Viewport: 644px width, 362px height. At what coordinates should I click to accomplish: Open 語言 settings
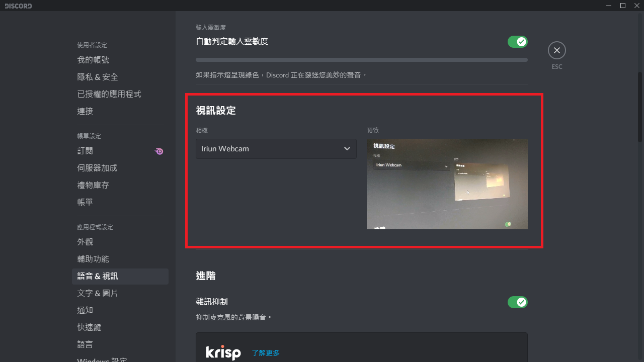pos(120,344)
